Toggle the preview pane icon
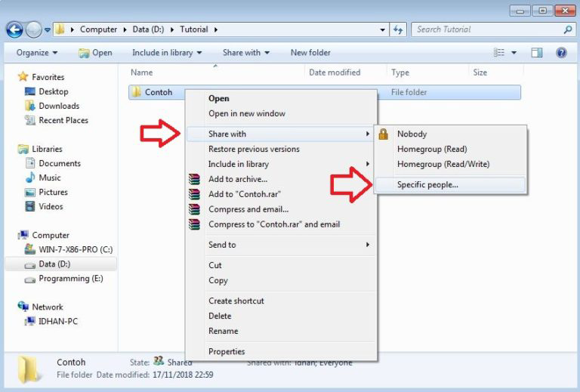580x392 pixels. (537, 53)
